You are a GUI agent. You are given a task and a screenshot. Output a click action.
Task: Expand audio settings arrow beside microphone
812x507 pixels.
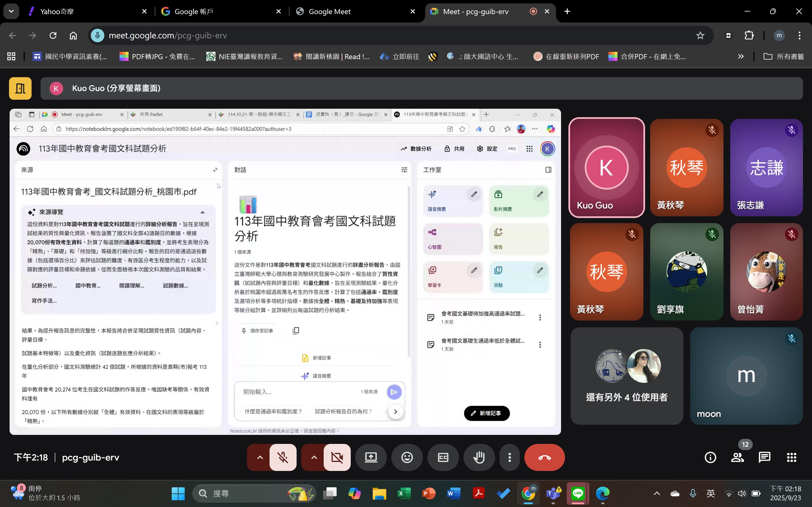coord(260,457)
